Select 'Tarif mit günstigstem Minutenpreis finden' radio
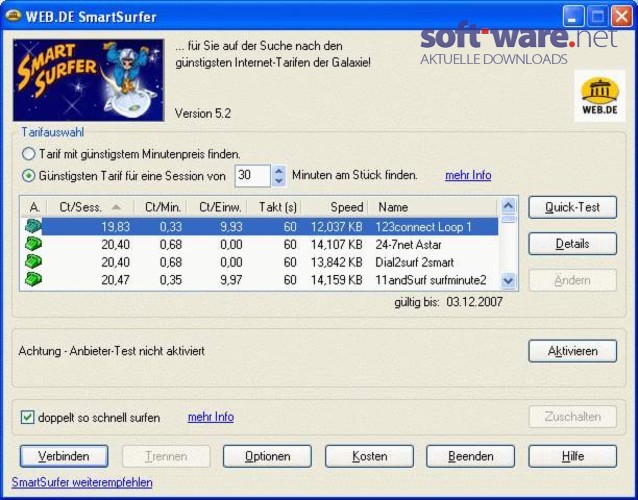Viewport: 638px width, 500px height. 28,154
